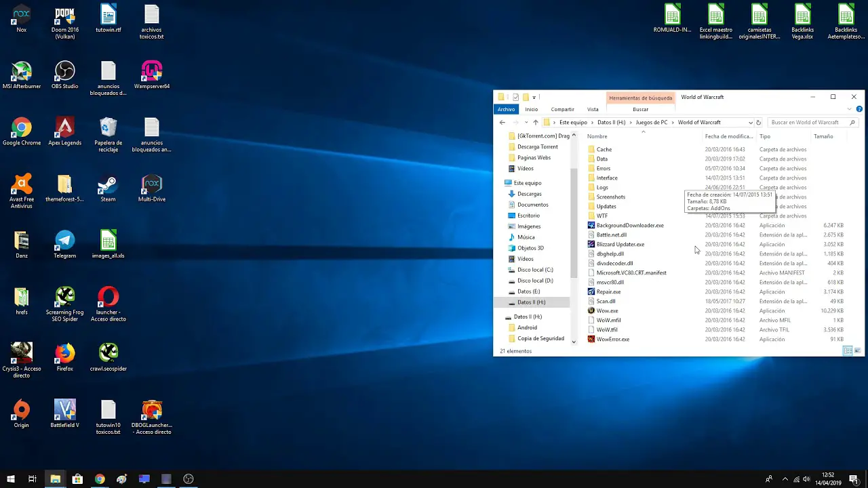Launch Screaming Frog SEO Spider icon
The image size is (868, 488).
[x=64, y=304]
